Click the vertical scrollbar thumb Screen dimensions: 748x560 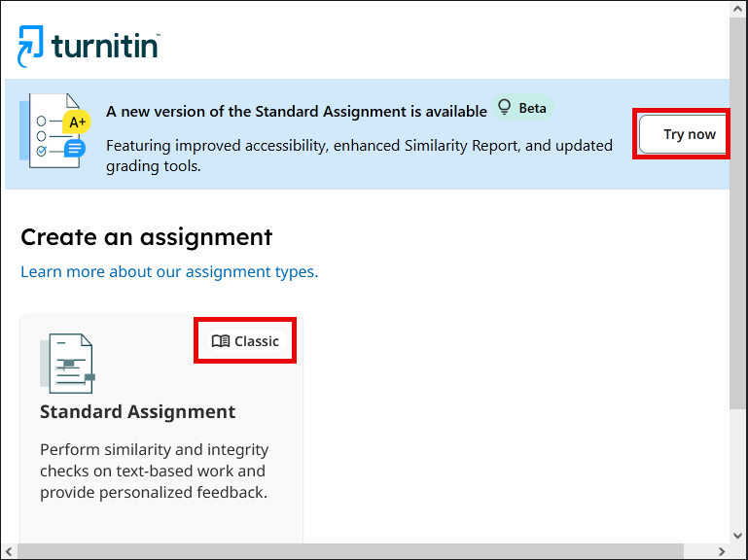coord(737,213)
